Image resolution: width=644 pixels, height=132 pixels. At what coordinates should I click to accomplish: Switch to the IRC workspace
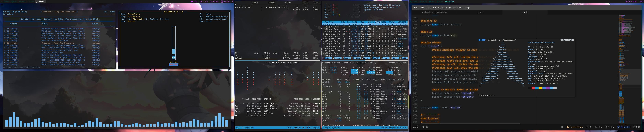point(432,2)
